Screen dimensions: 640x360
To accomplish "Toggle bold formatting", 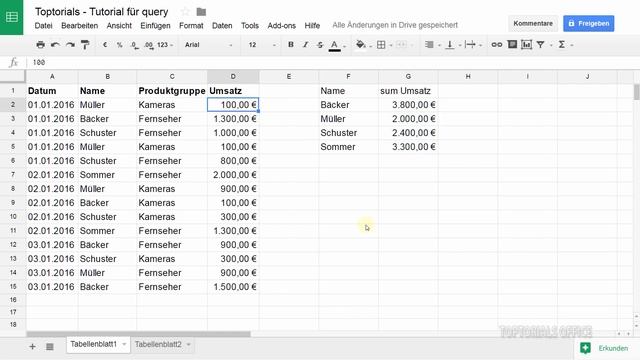I will tap(291, 44).
